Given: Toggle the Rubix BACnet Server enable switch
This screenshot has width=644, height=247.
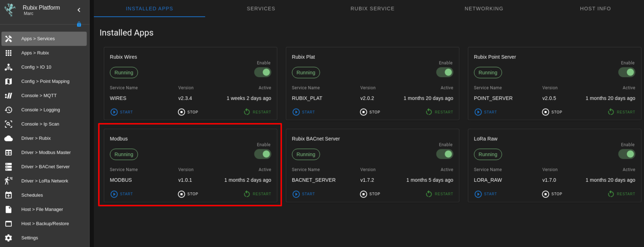Looking at the screenshot, I should click(x=445, y=154).
